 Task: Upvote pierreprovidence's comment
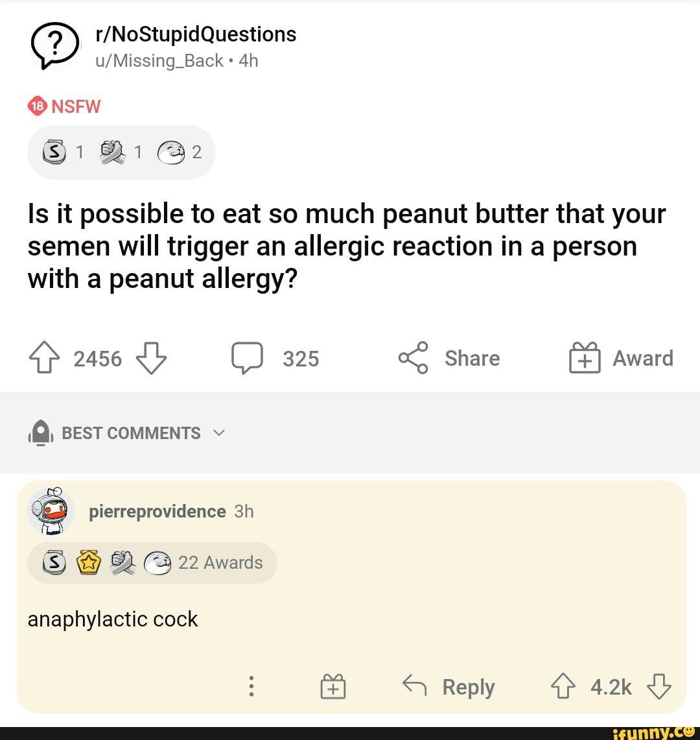click(564, 686)
